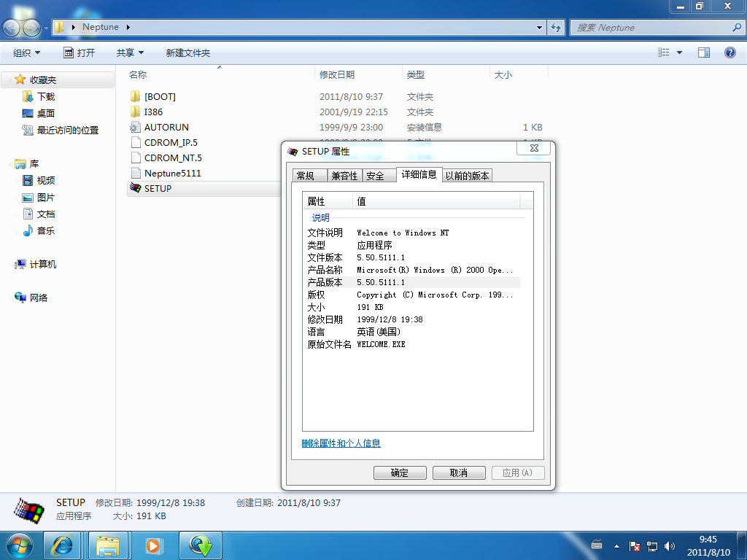Screen dimensions: 747x560
Task: Sort by Type (类型) column header
Action: [x=446, y=75]
